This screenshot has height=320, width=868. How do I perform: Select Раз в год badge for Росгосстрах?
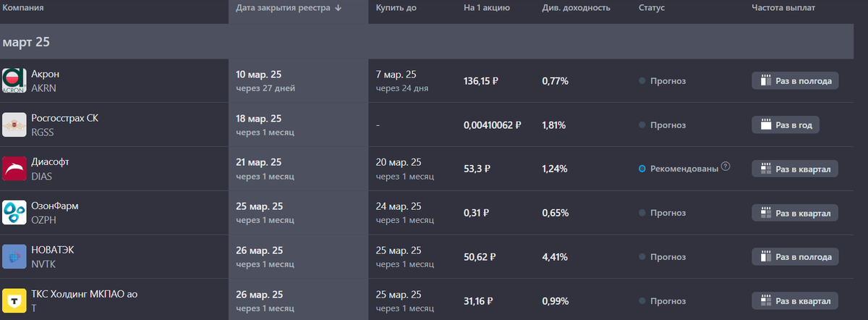786,125
